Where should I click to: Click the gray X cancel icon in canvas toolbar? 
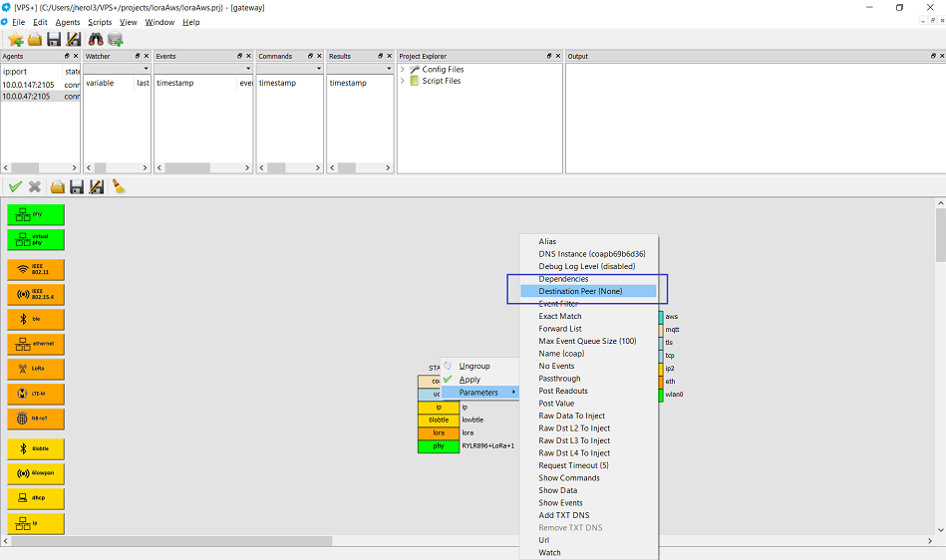35,186
